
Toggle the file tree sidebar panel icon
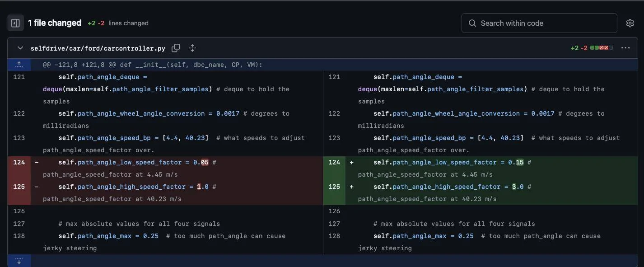click(x=15, y=23)
